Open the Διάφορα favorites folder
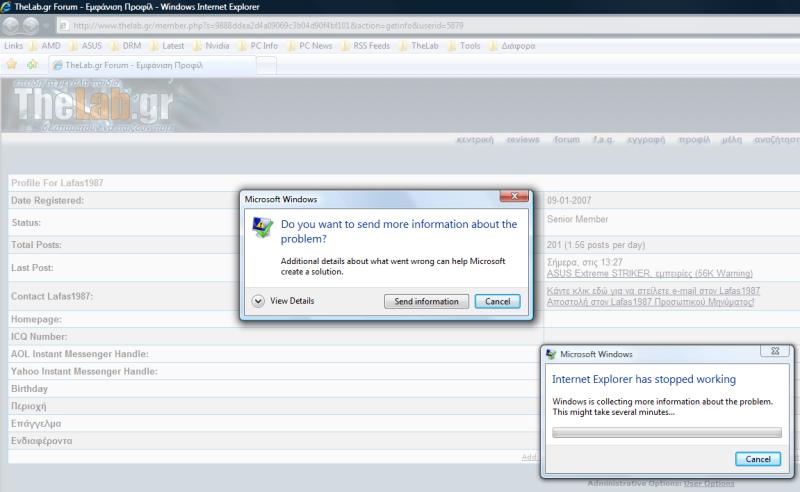800x492 pixels. click(512, 46)
